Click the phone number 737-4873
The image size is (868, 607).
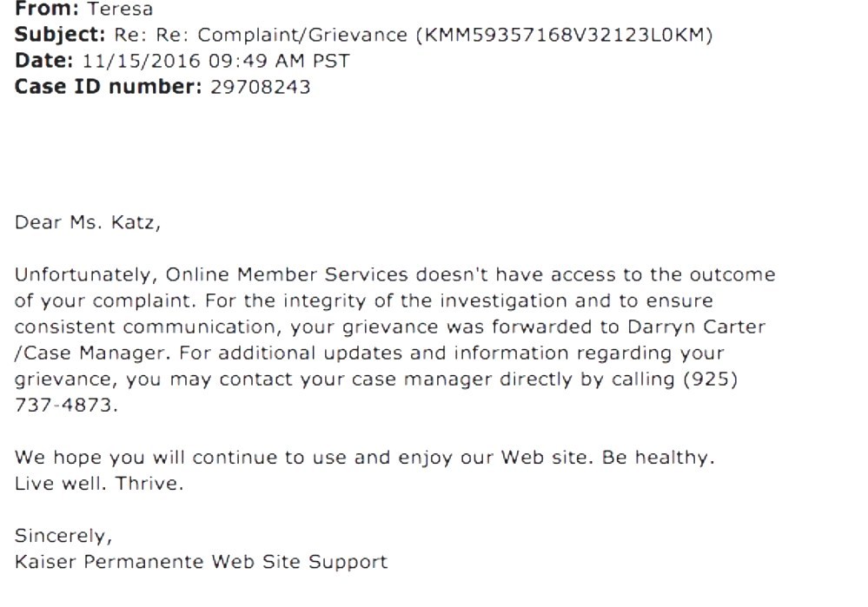tap(66, 405)
